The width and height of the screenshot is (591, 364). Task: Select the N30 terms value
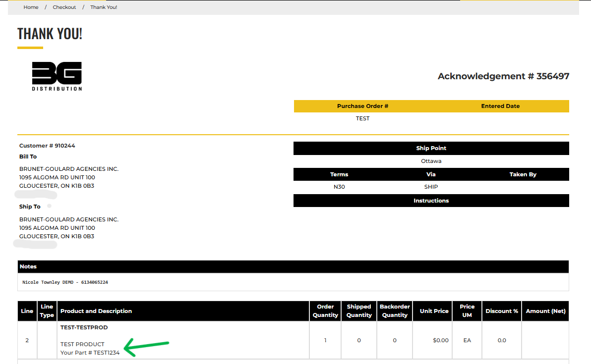tap(339, 187)
